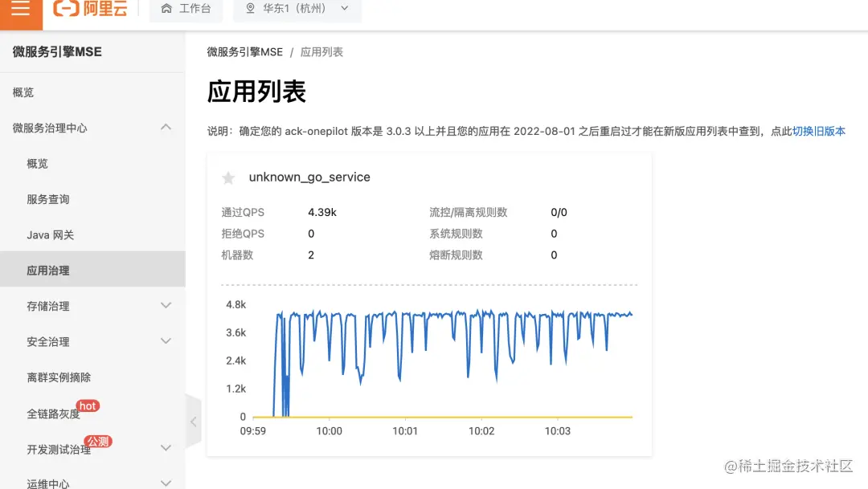This screenshot has height=489, width=868.
Task: Click the location pin icon
Action: (250, 8)
